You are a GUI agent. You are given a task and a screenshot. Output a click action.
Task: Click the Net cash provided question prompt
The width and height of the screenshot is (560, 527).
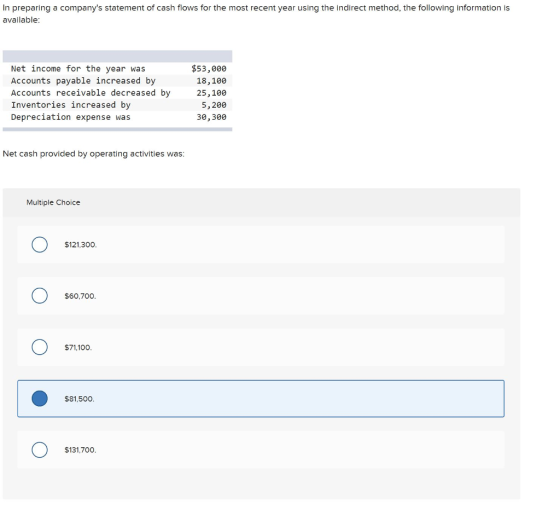(x=94, y=154)
